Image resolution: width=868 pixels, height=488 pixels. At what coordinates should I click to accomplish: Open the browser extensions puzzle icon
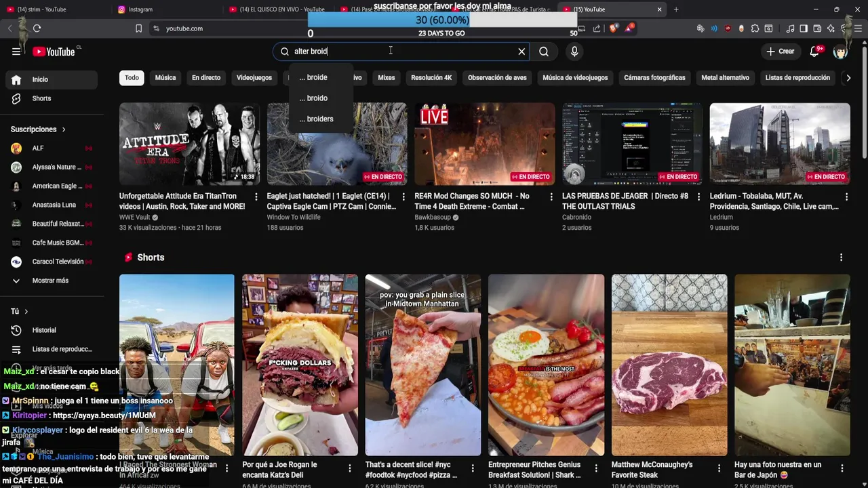755,28
